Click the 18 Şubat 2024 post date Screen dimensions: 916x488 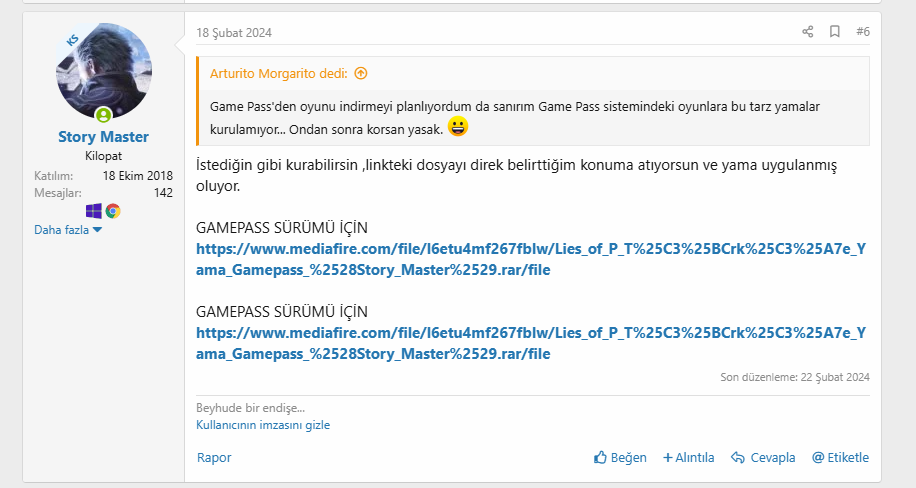point(234,33)
